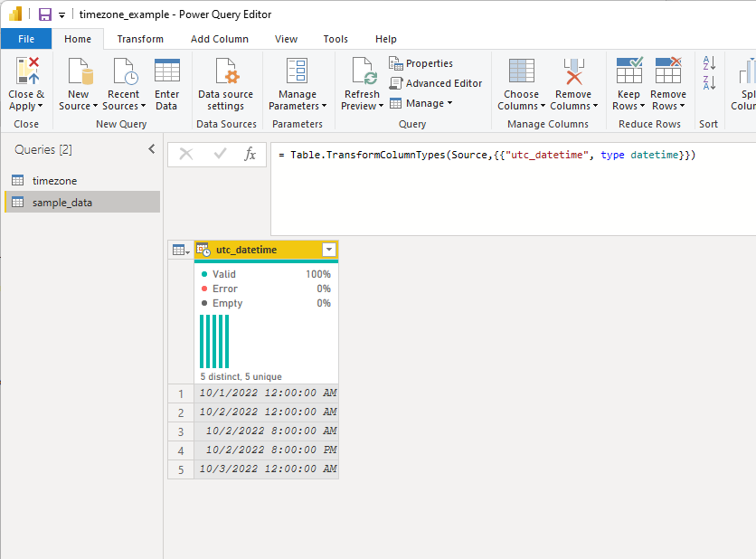Open the Help tab
756x559 pixels.
[386, 39]
